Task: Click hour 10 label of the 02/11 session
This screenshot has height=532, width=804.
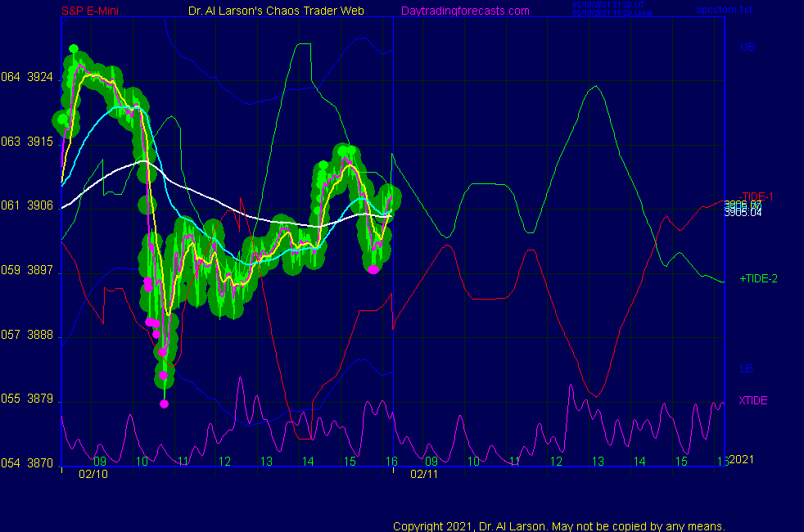Action: [x=473, y=462]
